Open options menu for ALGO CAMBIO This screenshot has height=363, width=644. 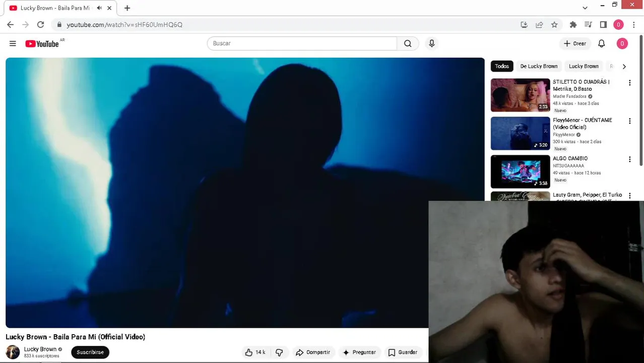point(629,159)
